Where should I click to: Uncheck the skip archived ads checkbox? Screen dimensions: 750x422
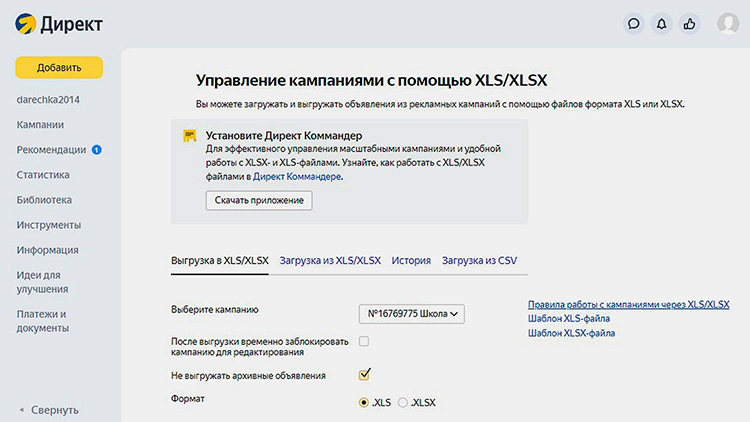[364, 375]
